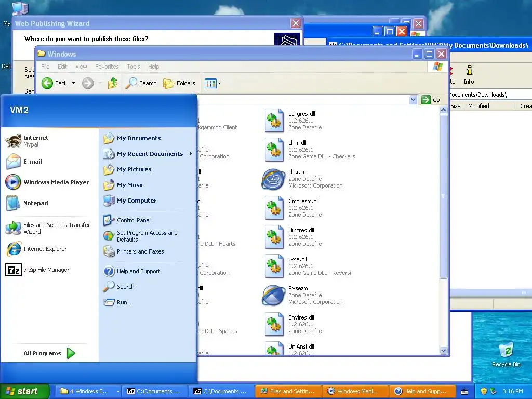The height and width of the screenshot is (399, 532).
Task: Click the 7-Zip path input field
Action: (x=490, y=95)
